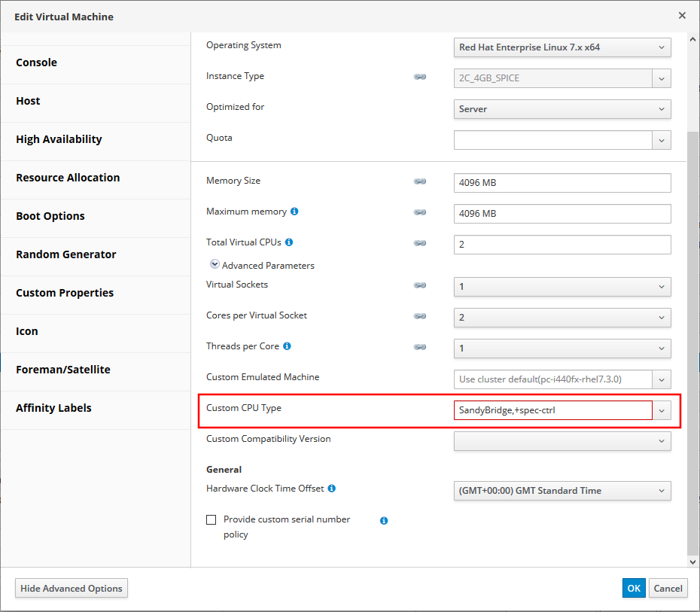Click the info icon next to Total Virtual CPUs

[289, 242]
